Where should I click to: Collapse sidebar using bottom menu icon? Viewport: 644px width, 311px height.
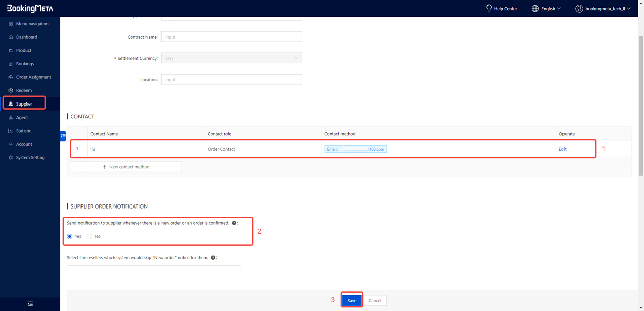click(30, 304)
